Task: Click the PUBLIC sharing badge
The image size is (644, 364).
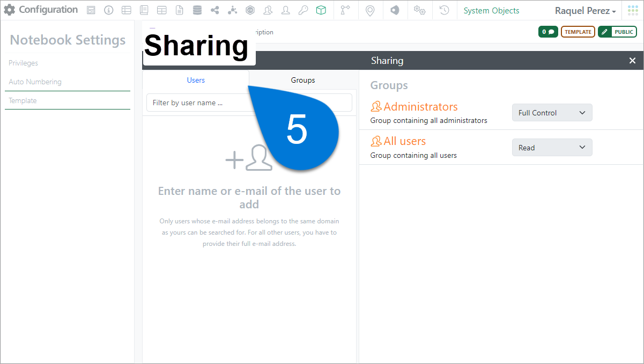Action: point(617,32)
